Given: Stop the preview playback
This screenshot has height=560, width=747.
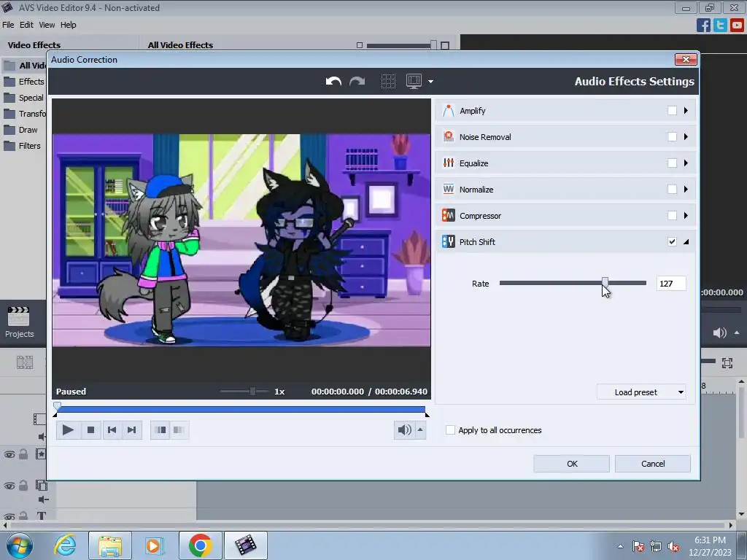Looking at the screenshot, I should [90, 430].
